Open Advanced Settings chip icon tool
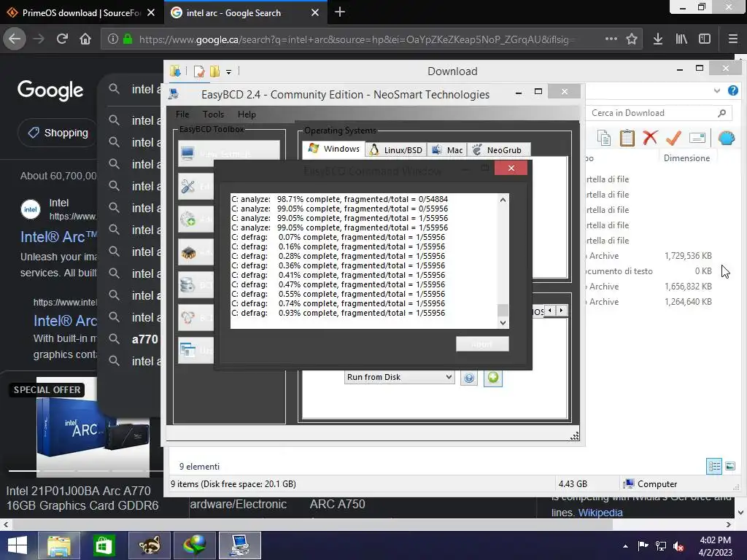747x560 pixels. coord(196,252)
